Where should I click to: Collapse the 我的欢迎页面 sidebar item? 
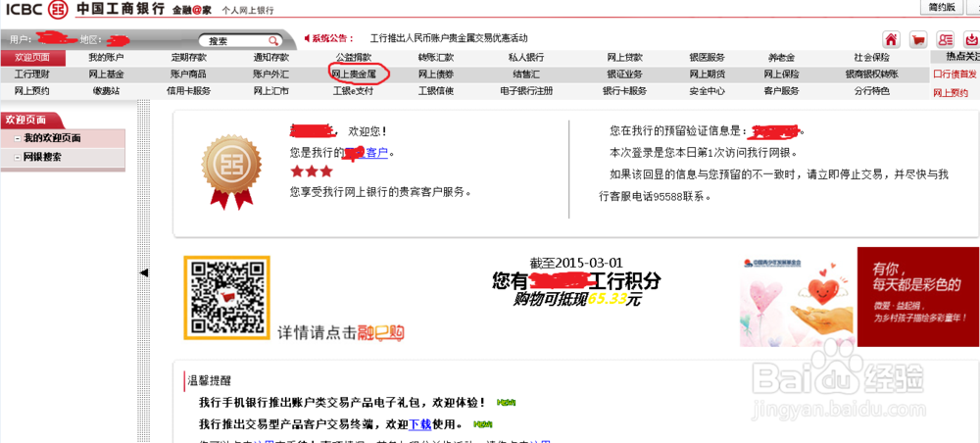tap(18, 139)
